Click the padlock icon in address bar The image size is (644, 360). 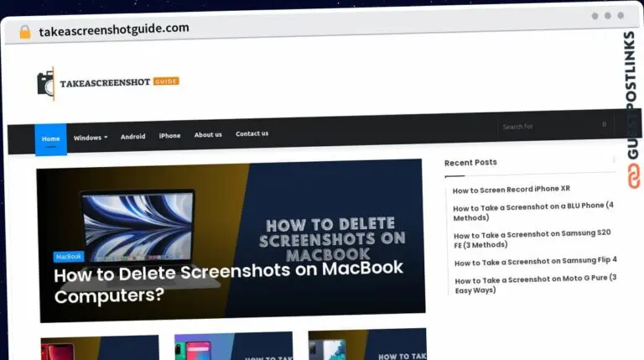click(x=24, y=32)
